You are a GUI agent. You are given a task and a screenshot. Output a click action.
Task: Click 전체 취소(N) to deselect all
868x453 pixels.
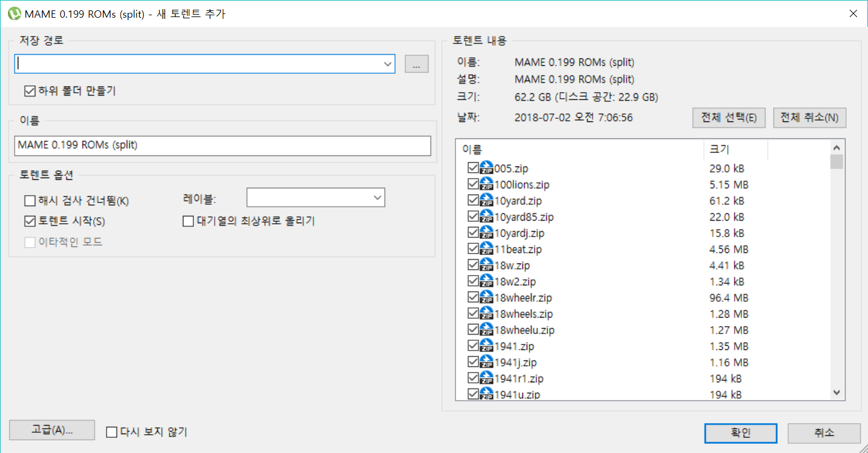(809, 118)
